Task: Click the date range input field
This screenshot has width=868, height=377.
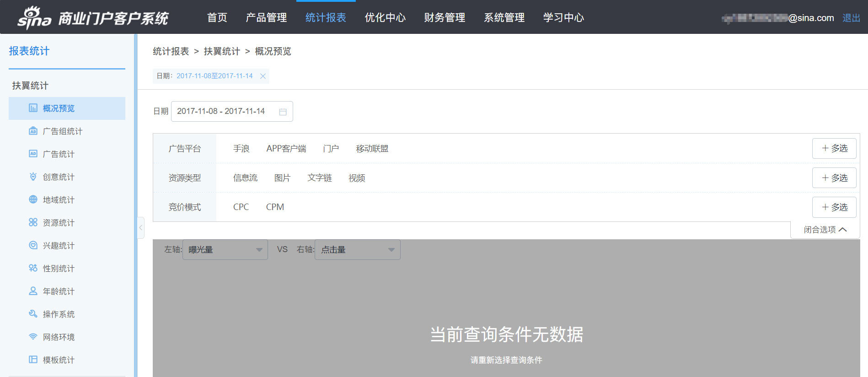Action: (x=232, y=111)
